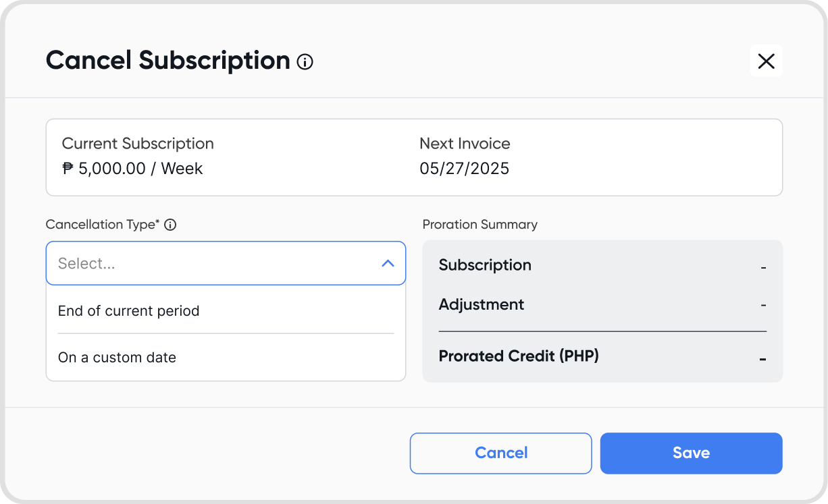Click the Adjustment row in proration summary
The image size is (828, 504).
pos(602,304)
